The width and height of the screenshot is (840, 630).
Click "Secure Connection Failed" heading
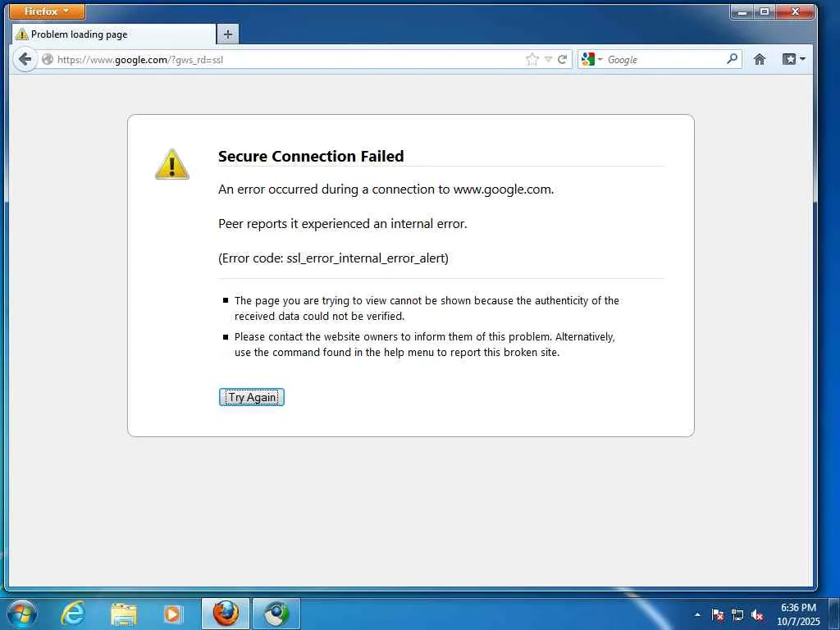point(311,156)
